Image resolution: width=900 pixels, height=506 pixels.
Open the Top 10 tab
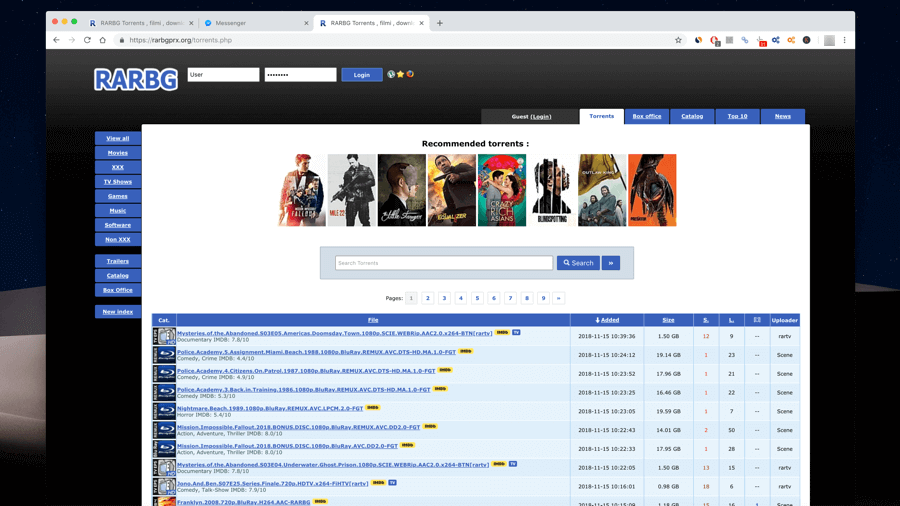click(x=737, y=116)
